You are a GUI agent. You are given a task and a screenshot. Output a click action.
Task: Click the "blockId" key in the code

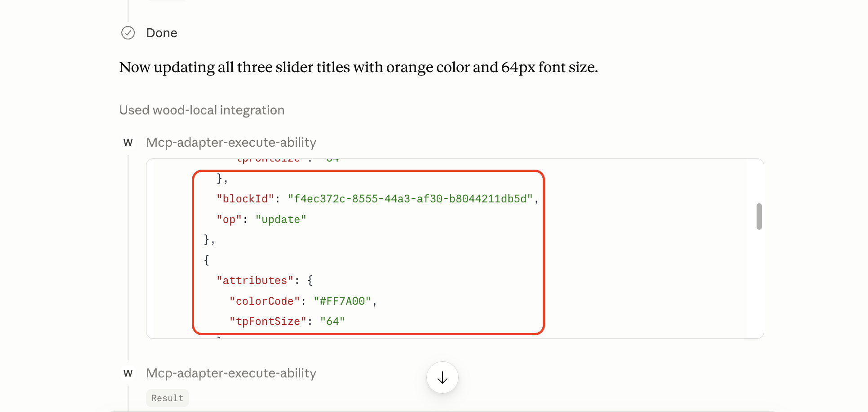[x=245, y=199]
